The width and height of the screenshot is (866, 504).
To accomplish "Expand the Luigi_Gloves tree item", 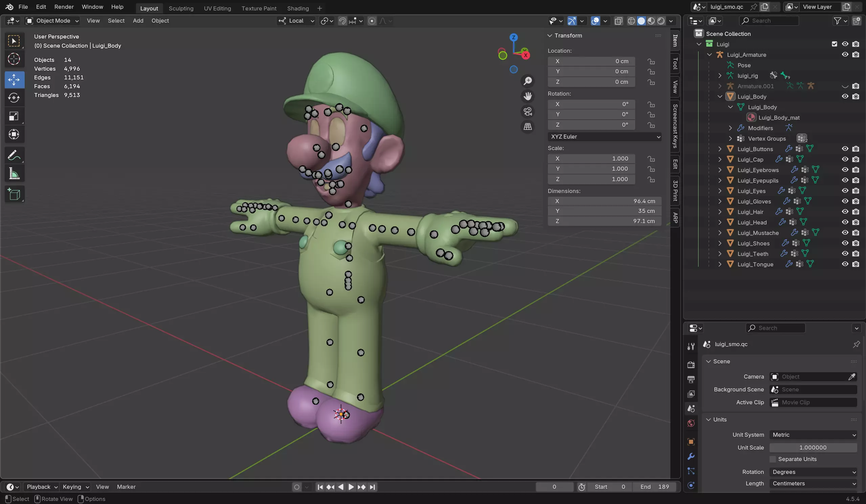I will click(719, 201).
